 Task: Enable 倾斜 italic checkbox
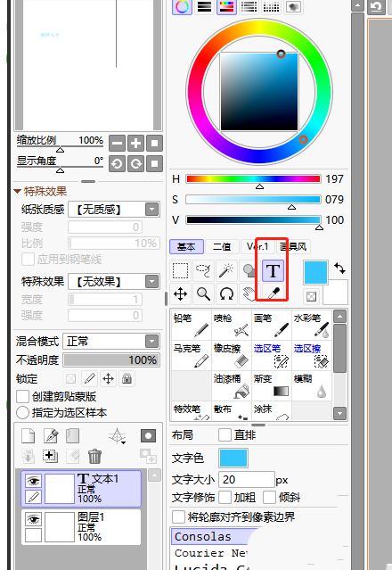(269, 497)
